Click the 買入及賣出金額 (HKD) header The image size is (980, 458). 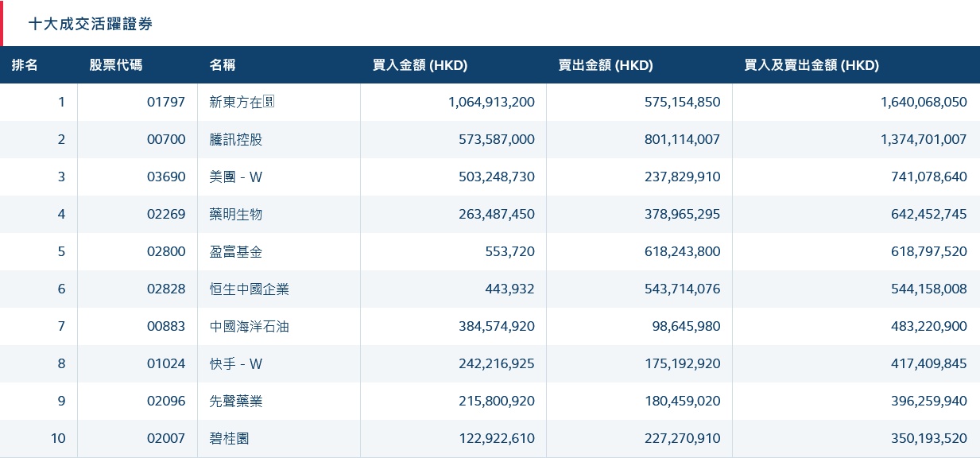click(812, 65)
